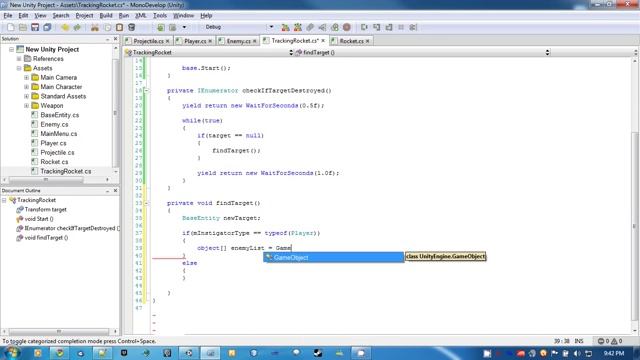Click the Save All toolbar icon
The width and height of the screenshot is (640, 360).
47,27
